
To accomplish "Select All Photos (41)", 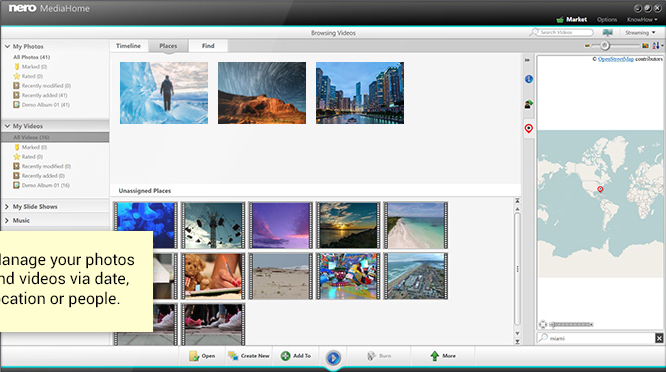I will click(31, 57).
